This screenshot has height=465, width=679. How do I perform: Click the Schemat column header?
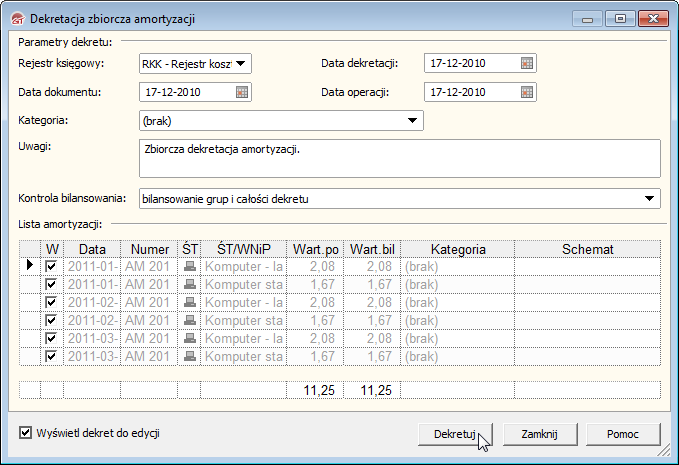coord(587,248)
